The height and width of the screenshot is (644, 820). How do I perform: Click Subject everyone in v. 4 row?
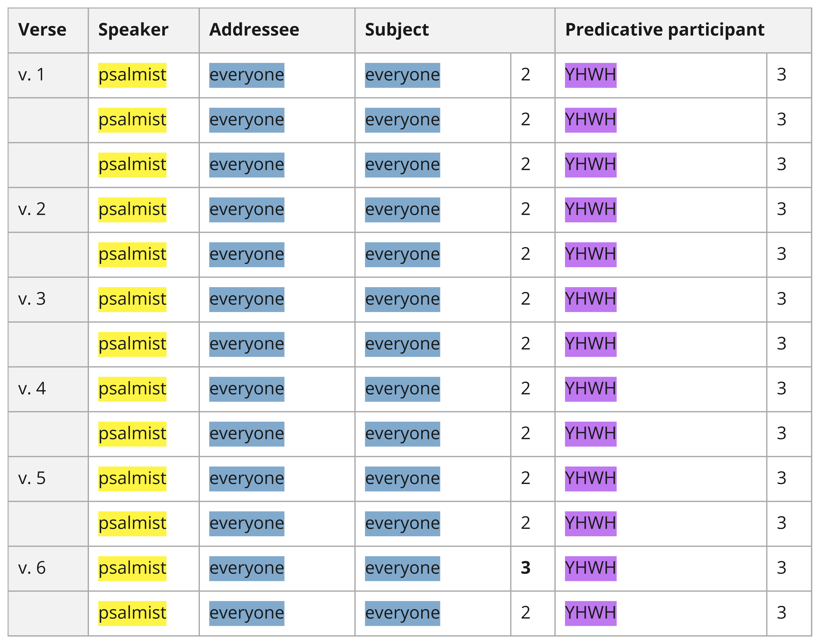tap(402, 389)
